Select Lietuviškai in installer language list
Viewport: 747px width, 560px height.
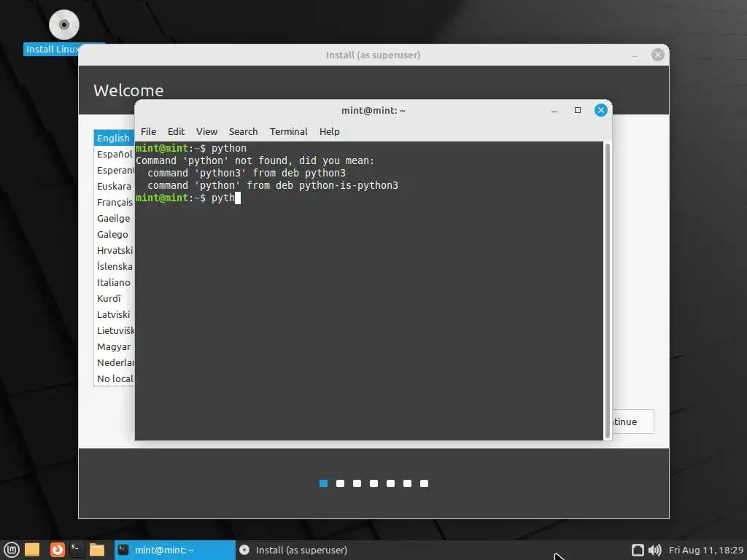[x=114, y=330]
